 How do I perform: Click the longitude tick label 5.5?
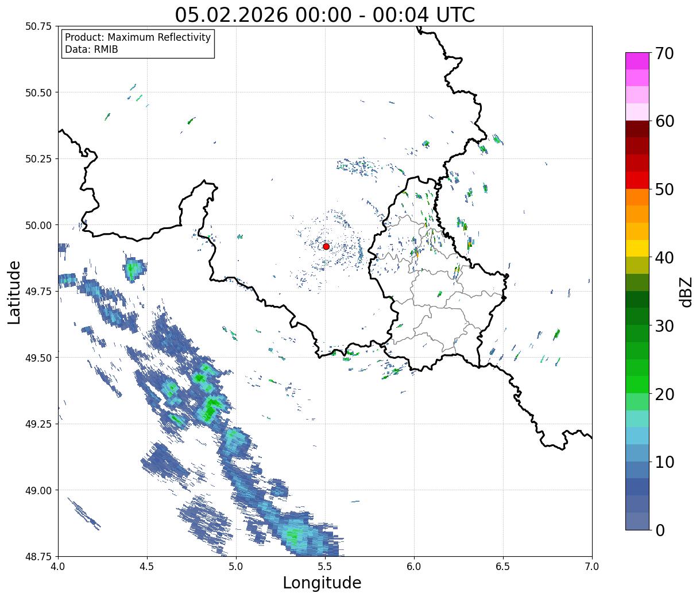[x=325, y=567]
